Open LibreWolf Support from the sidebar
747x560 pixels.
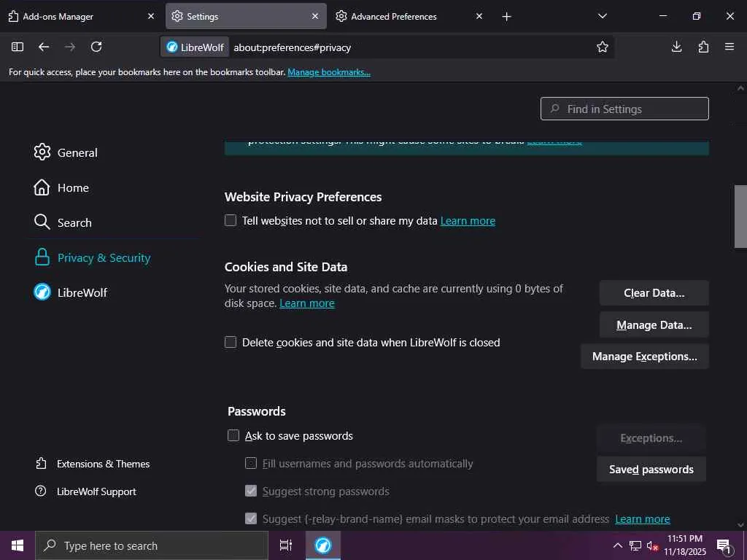pyautogui.click(x=86, y=491)
